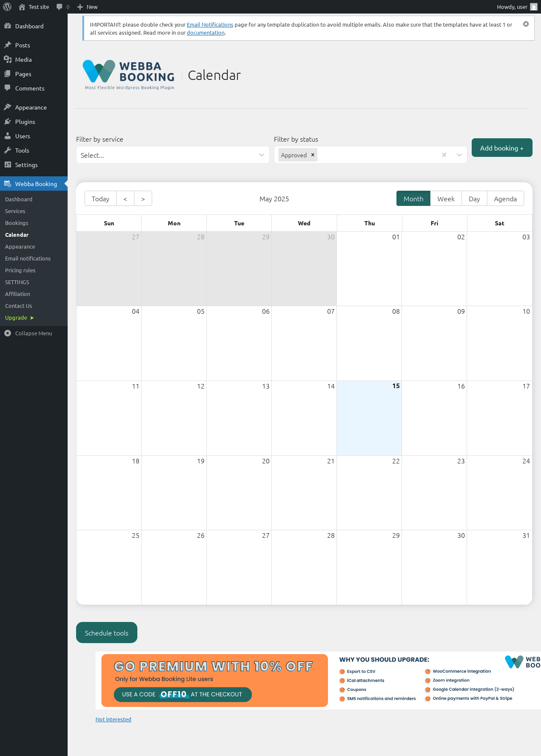Open Webba Booking Dashboard submenu

19,199
